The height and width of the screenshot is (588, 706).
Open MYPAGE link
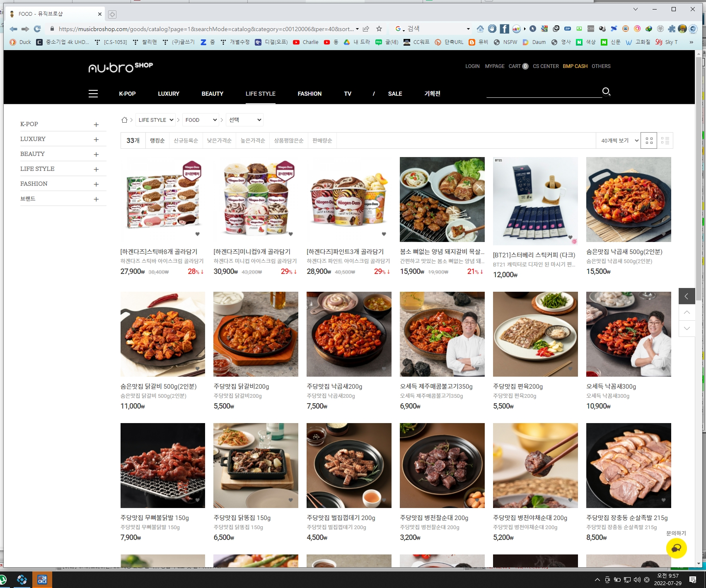(495, 66)
